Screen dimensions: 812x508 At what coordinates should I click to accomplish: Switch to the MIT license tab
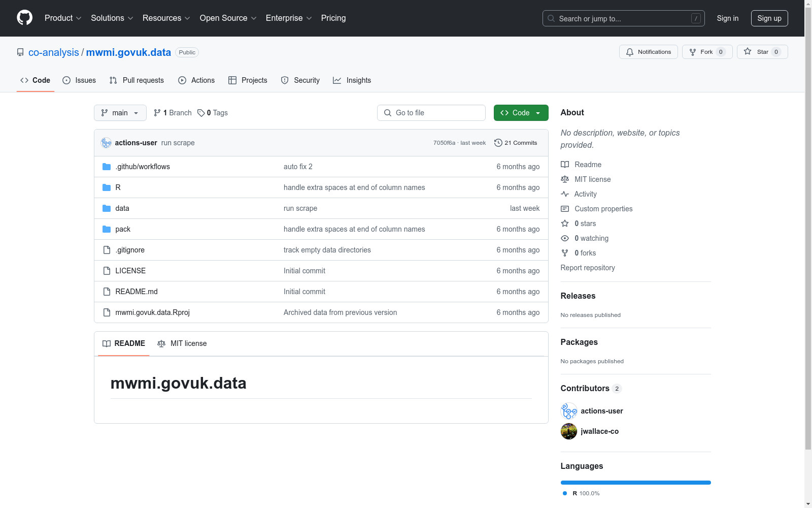point(182,343)
